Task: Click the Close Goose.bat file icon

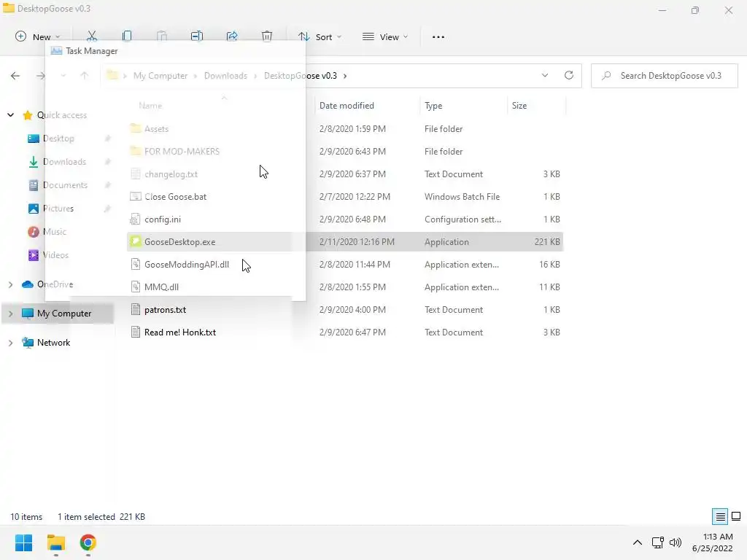Action: pos(135,197)
